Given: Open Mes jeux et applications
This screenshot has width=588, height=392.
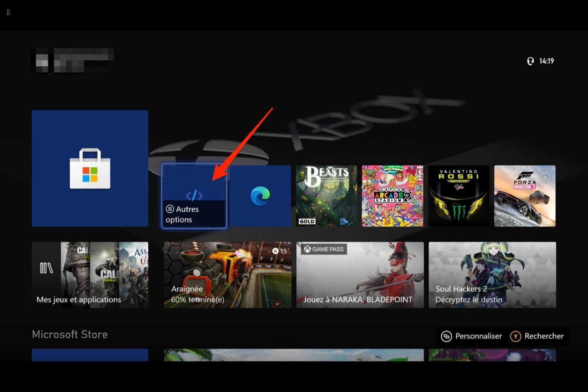Looking at the screenshot, I should [90, 275].
